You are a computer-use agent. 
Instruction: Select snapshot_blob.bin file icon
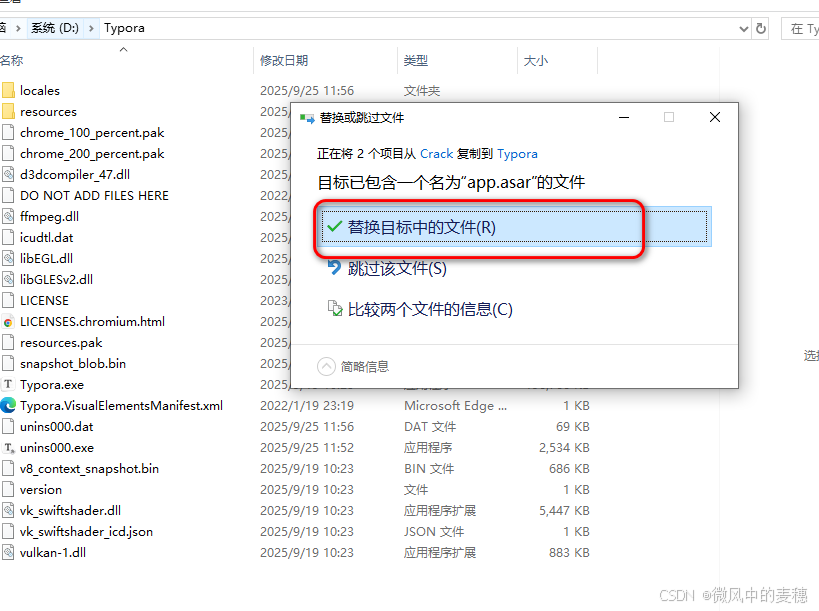point(8,363)
